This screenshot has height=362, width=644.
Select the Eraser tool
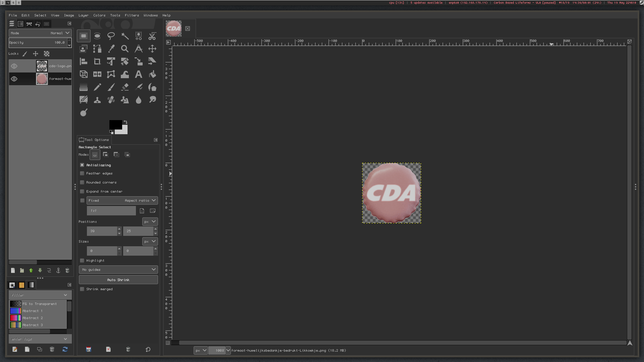tap(125, 87)
